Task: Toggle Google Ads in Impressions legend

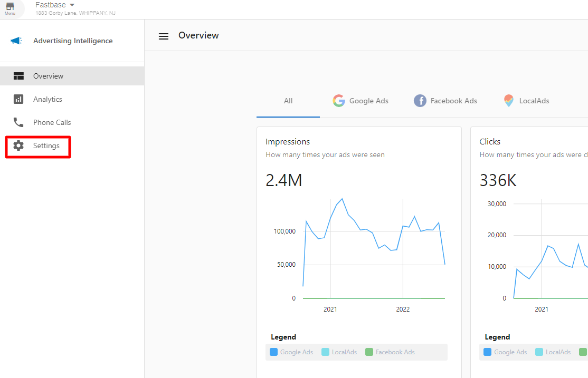Action: 291,352
